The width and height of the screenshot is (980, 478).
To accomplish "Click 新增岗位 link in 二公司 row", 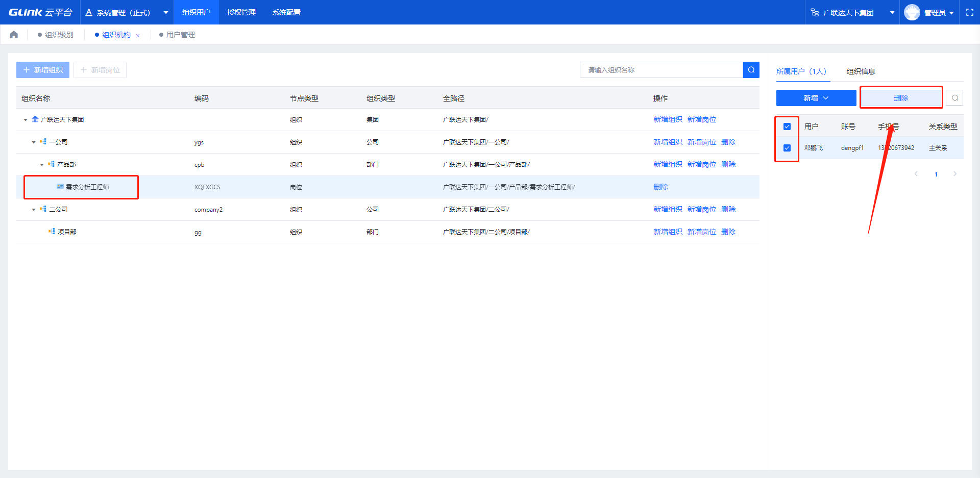I will [x=702, y=209].
